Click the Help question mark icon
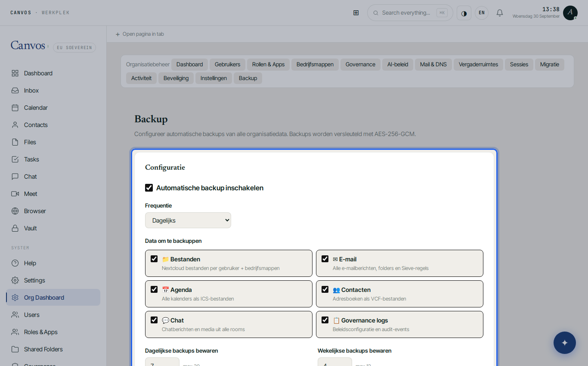588x366 pixels. coord(15,263)
